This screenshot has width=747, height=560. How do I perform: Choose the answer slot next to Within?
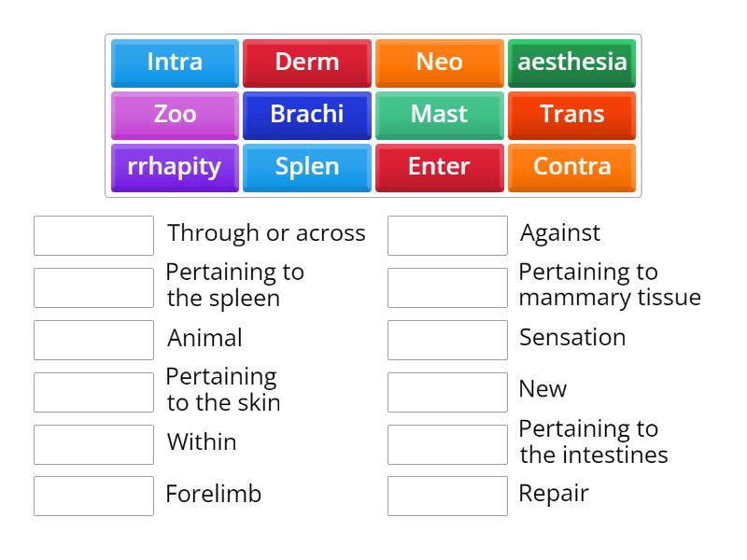coord(93,443)
